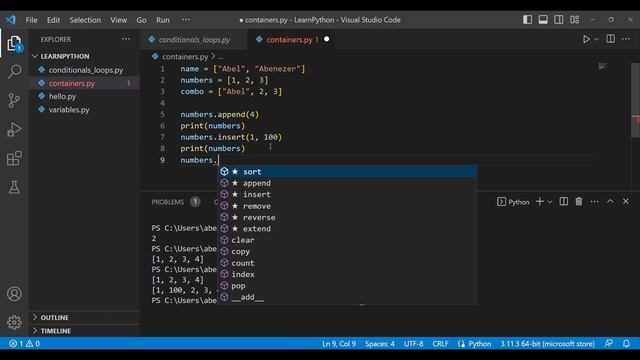Close the bottom panel
The width and height of the screenshot is (640, 360).
pos(626,202)
